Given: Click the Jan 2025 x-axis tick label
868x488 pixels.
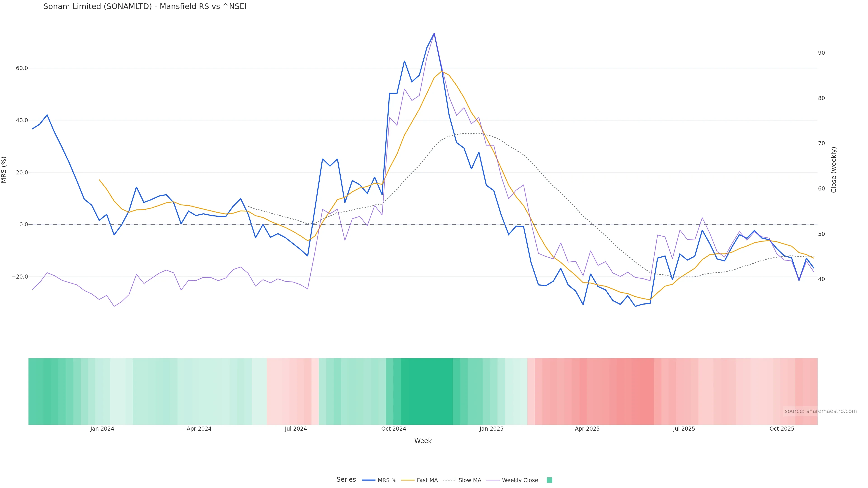Looking at the screenshot, I should pyautogui.click(x=491, y=429).
